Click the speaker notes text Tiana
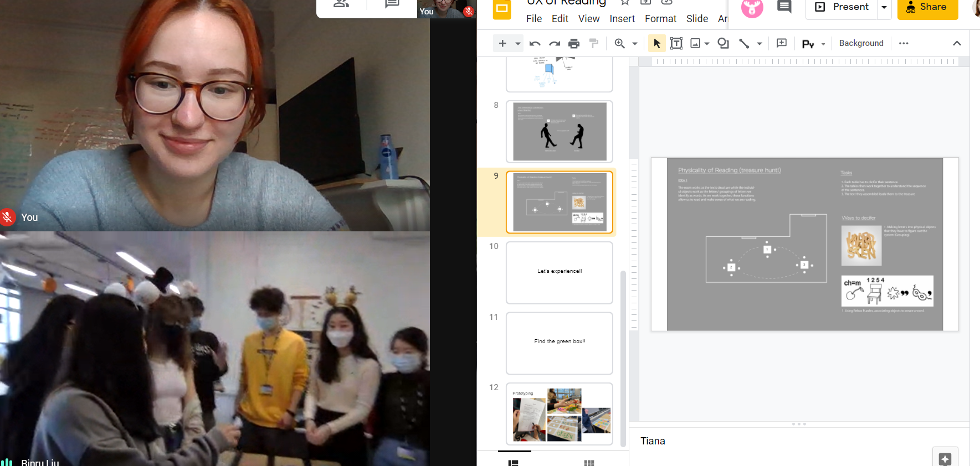 (653, 441)
